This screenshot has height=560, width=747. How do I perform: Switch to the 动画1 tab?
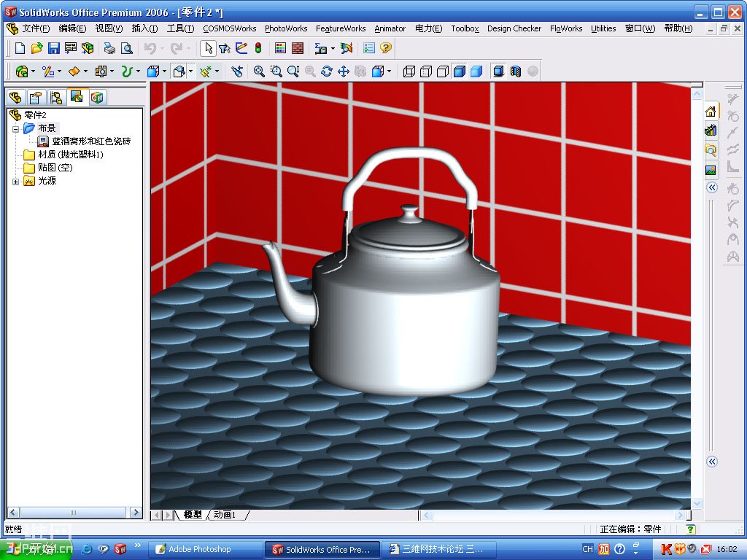point(225,515)
